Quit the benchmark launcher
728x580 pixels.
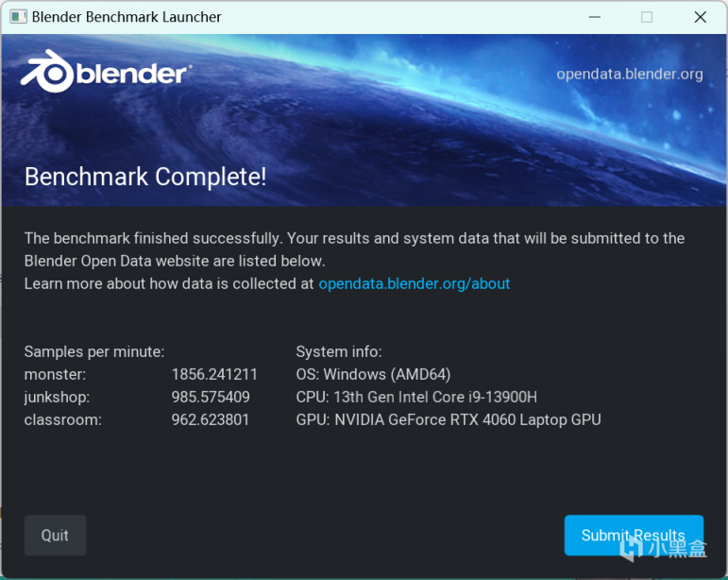[55, 535]
